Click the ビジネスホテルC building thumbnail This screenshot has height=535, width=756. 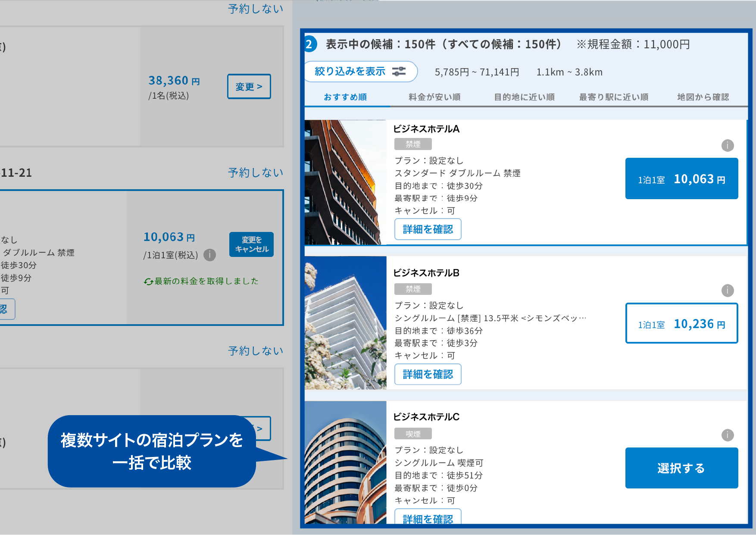(345, 463)
